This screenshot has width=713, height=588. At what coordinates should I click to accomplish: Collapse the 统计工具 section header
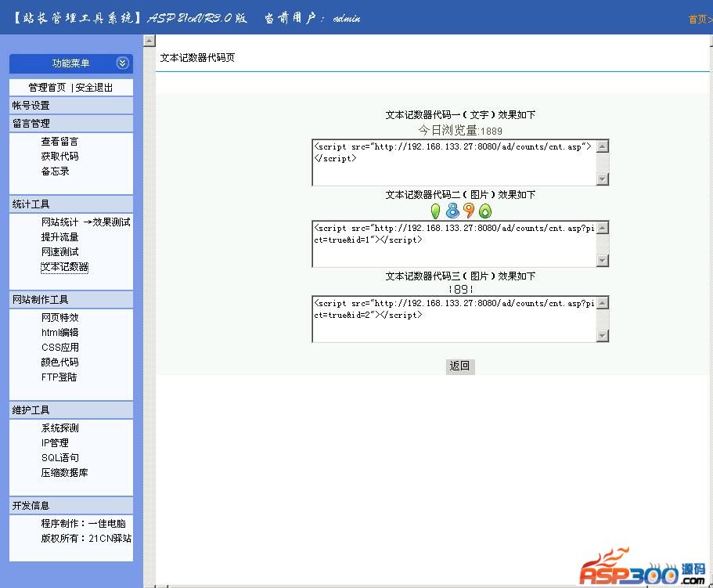[x=71, y=204]
